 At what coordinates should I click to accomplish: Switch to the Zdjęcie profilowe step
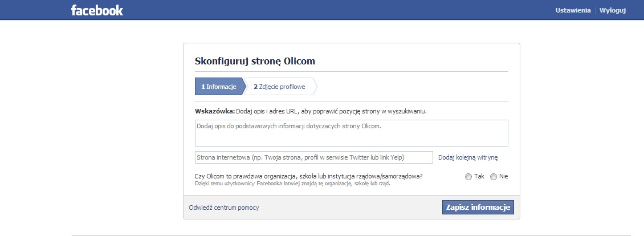coord(280,87)
